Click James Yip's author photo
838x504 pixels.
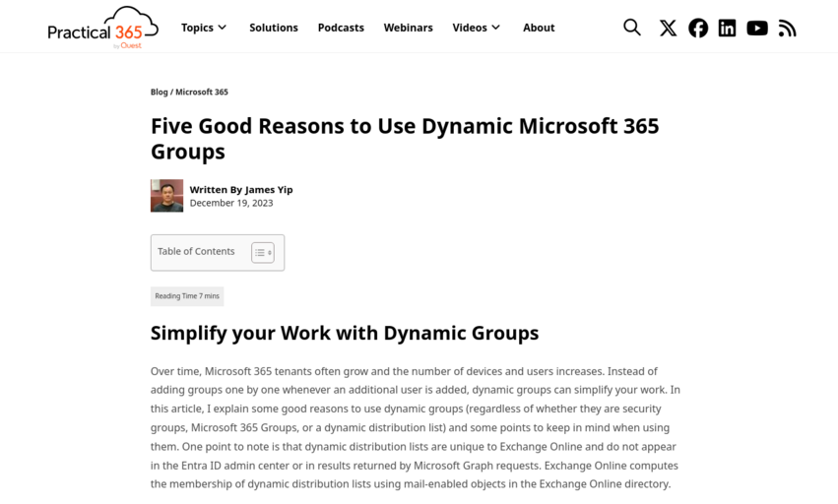tap(166, 196)
